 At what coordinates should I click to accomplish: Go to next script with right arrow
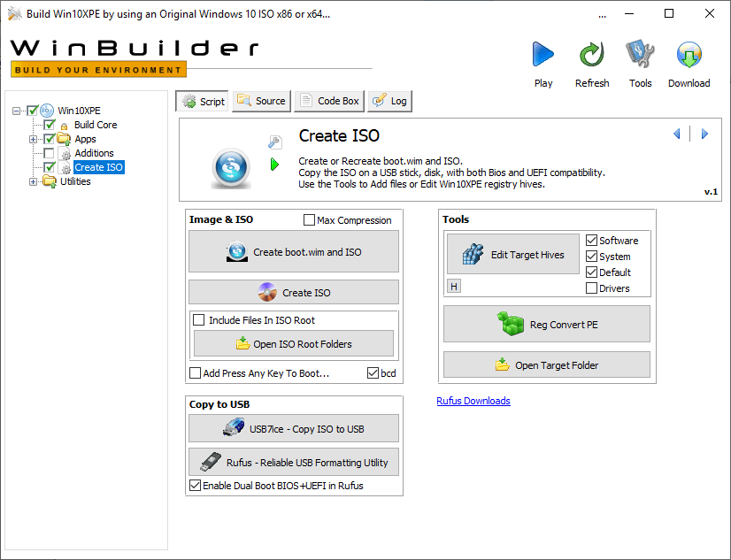[704, 134]
